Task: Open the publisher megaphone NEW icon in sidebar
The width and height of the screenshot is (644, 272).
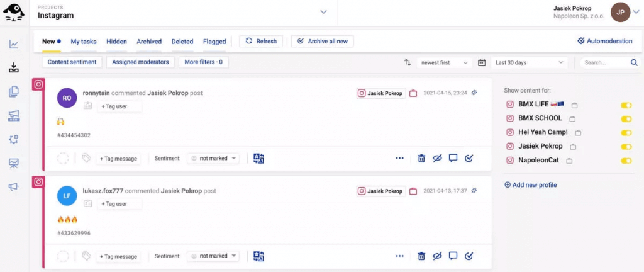Action: click(14, 116)
